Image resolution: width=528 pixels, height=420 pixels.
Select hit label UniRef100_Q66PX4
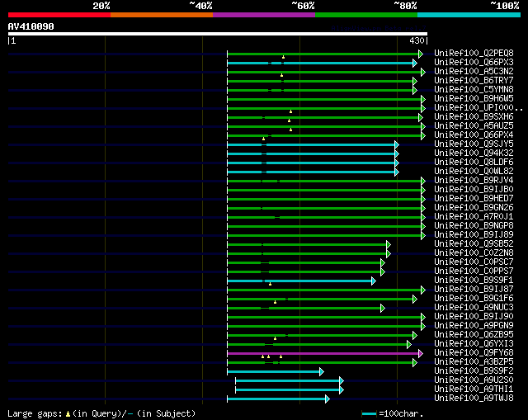tap(474, 135)
